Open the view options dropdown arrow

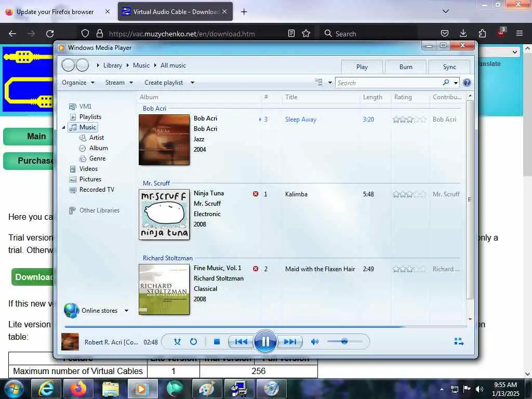(x=330, y=83)
